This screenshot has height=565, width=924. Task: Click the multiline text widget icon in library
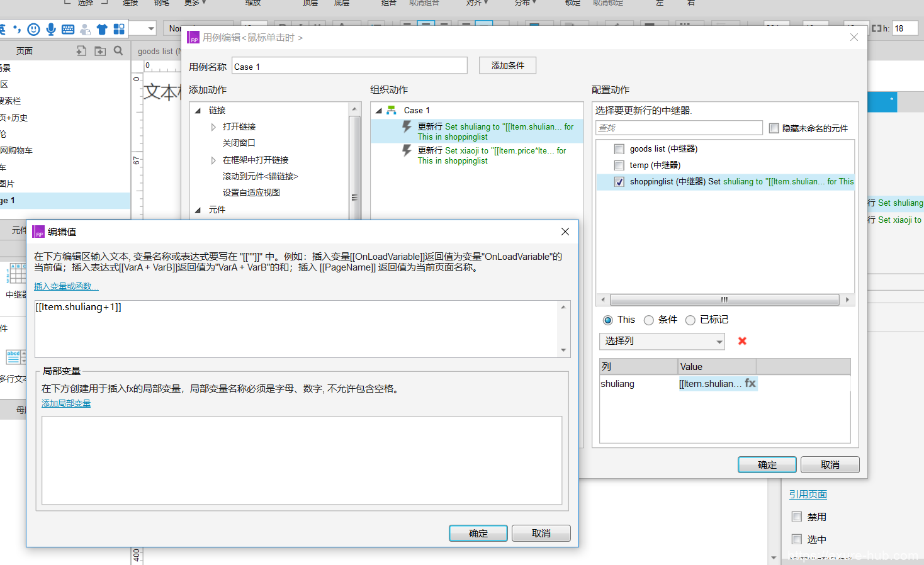pyautogui.click(x=16, y=357)
